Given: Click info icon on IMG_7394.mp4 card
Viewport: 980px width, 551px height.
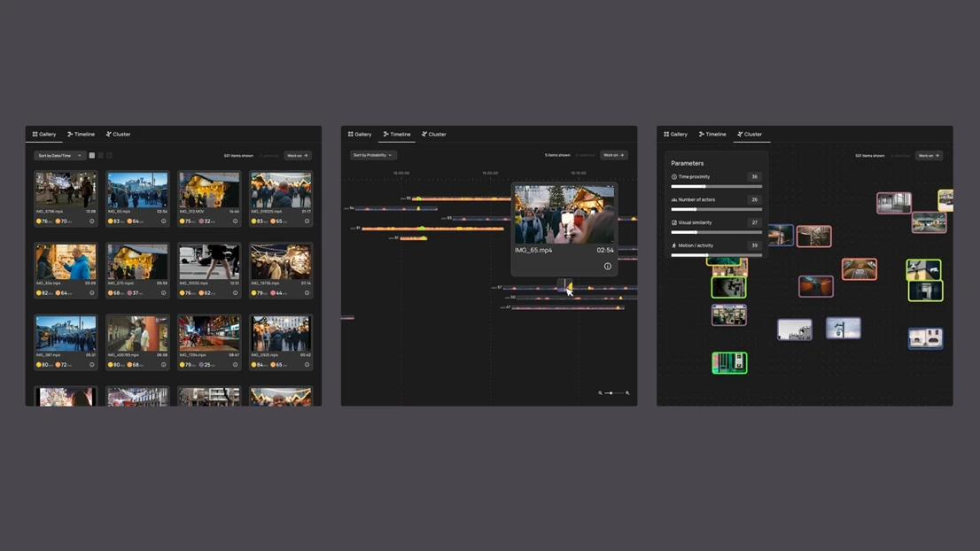Looking at the screenshot, I should tap(235, 365).
